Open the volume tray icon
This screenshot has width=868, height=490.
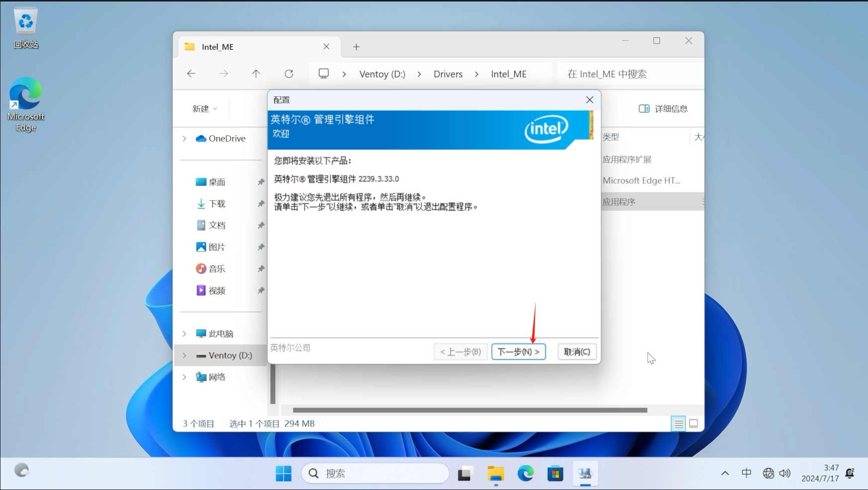coord(785,474)
